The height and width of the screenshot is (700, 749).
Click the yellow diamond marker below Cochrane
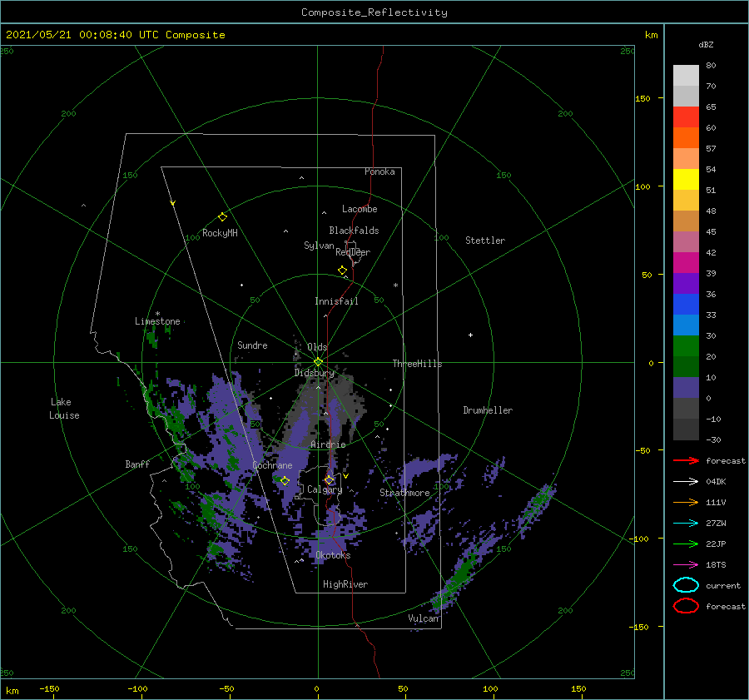285,481
